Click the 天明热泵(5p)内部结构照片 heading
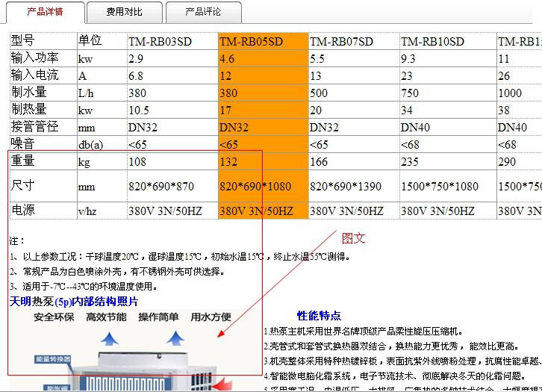 point(74,302)
